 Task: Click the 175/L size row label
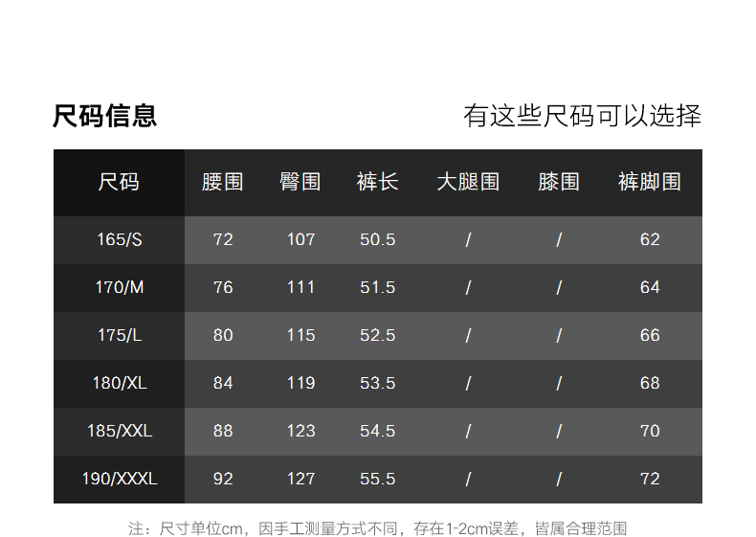tap(120, 335)
